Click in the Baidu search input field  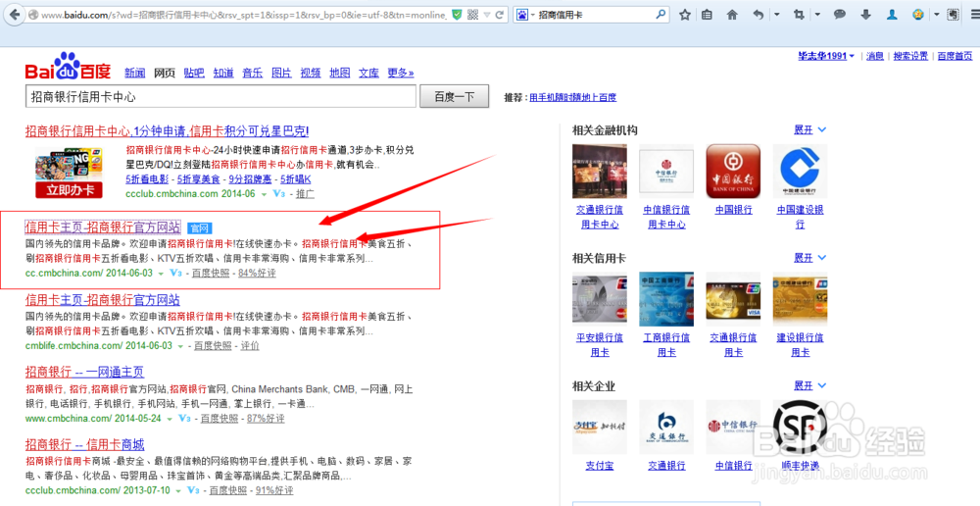click(220, 97)
